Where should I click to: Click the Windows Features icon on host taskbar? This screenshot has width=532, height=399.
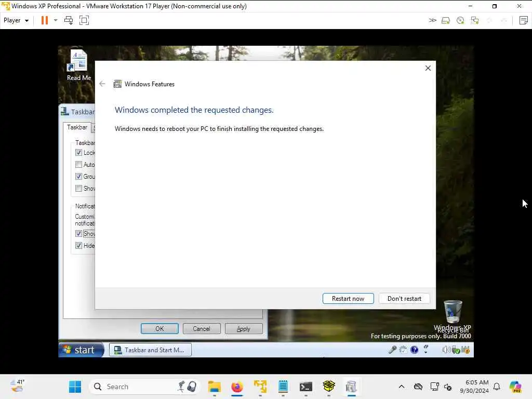pyautogui.click(x=352, y=387)
